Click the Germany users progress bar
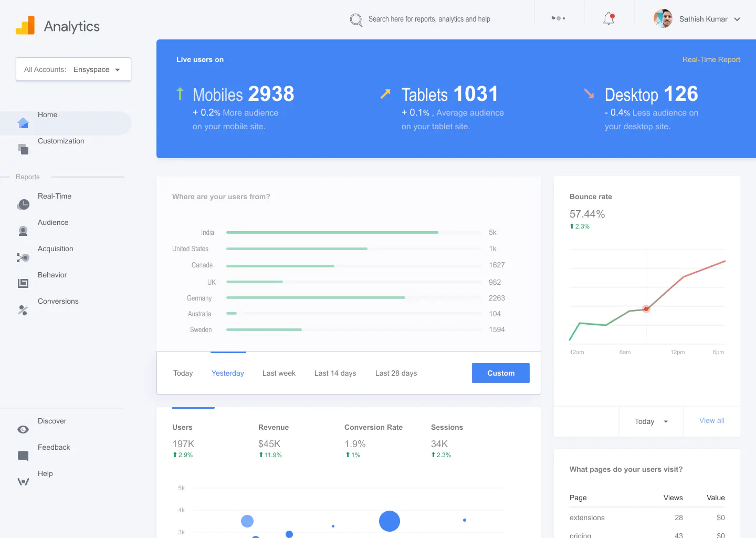Screen dimensions: 756x538 [354, 298]
